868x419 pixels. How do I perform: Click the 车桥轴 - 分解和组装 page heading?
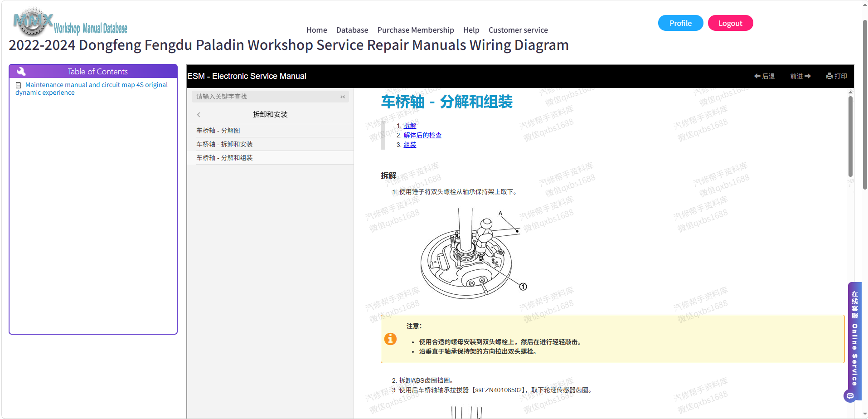tap(446, 102)
